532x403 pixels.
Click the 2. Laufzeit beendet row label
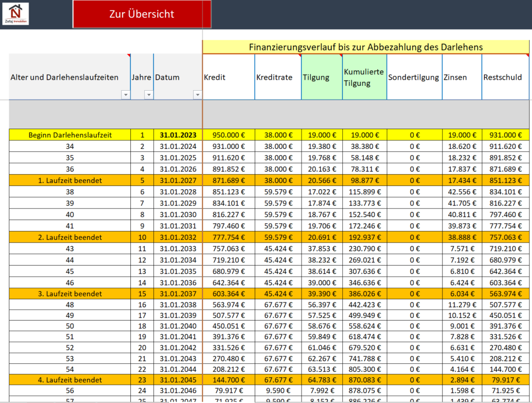(x=70, y=237)
